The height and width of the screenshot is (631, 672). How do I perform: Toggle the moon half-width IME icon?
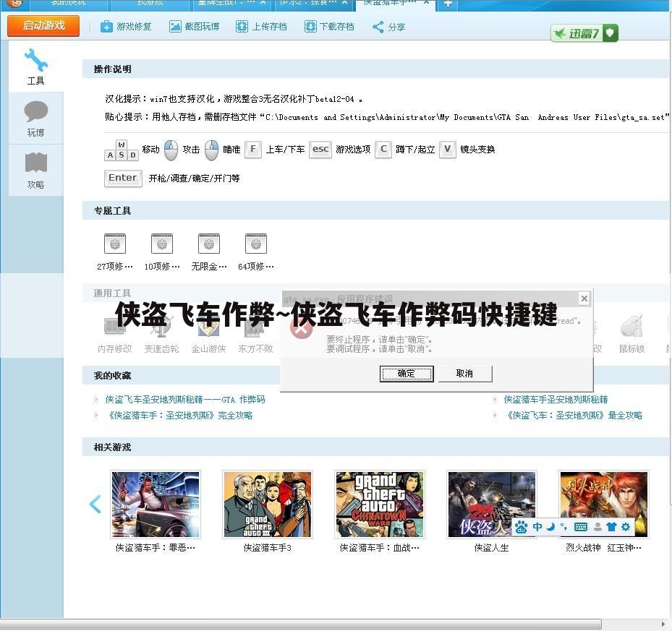(551, 527)
